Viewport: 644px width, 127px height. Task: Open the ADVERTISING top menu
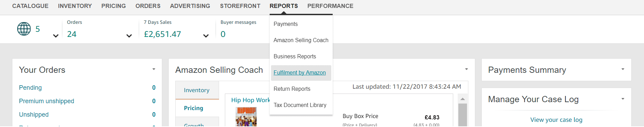pyautogui.click(x=190, y=6)
